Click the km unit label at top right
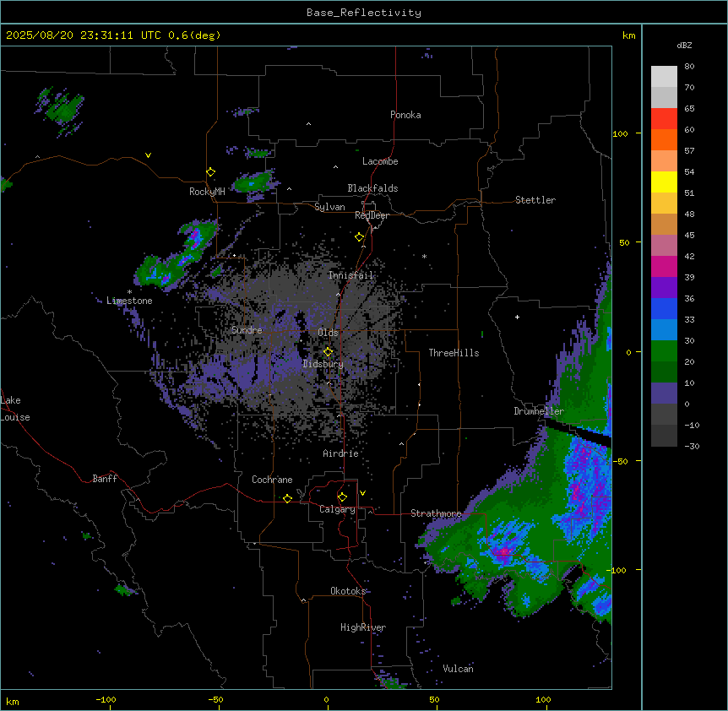 point(629,35)
